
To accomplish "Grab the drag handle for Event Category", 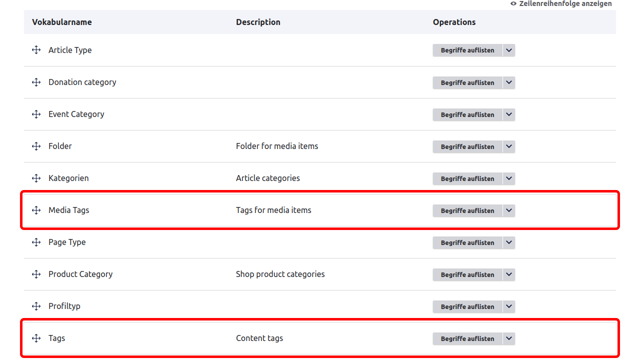I will tap(36, 114).
